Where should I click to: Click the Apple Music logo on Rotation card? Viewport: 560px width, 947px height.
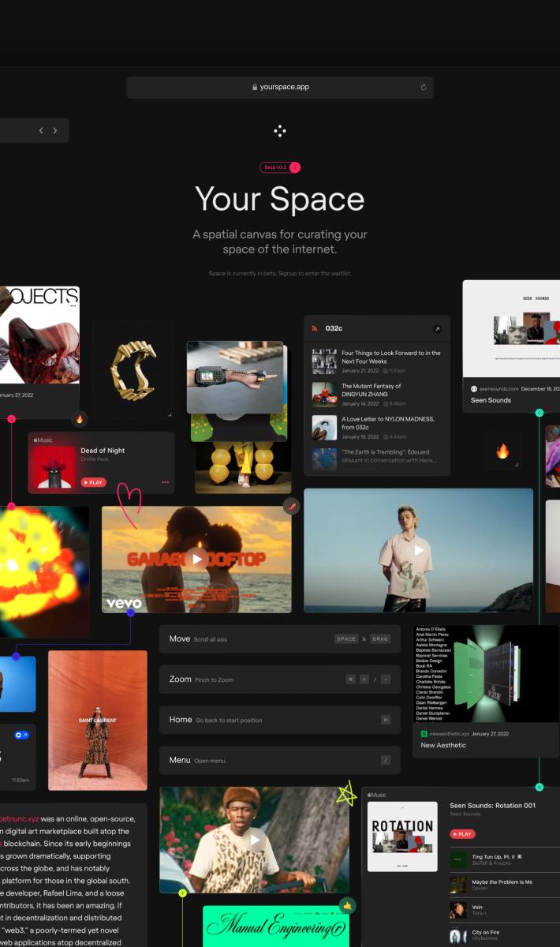(x=378, y=795)
